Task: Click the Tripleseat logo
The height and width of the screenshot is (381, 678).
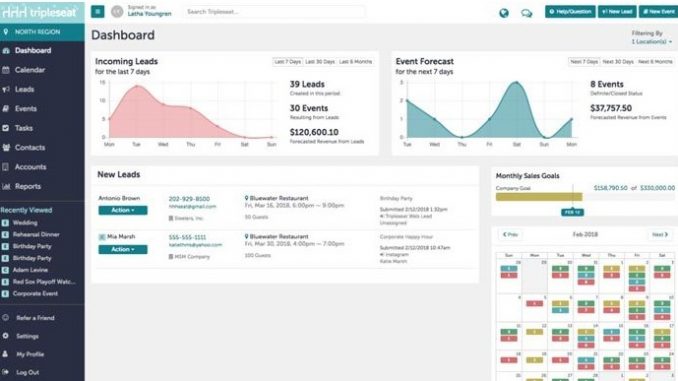Action: [39, 12]
